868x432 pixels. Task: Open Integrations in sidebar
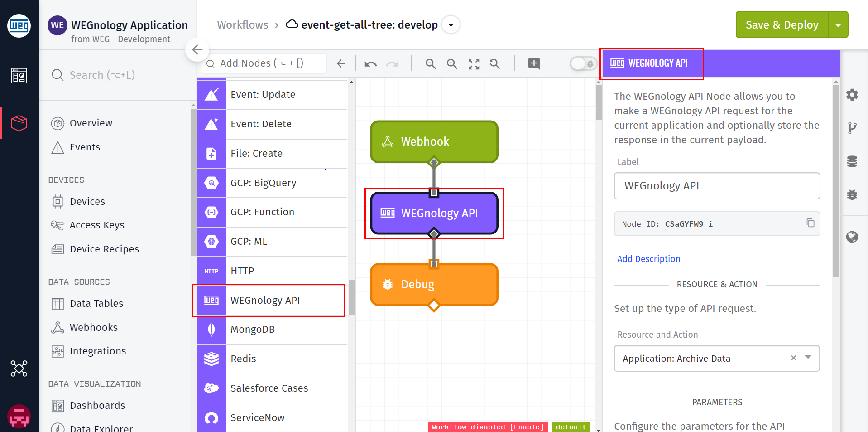click(98, 351)
